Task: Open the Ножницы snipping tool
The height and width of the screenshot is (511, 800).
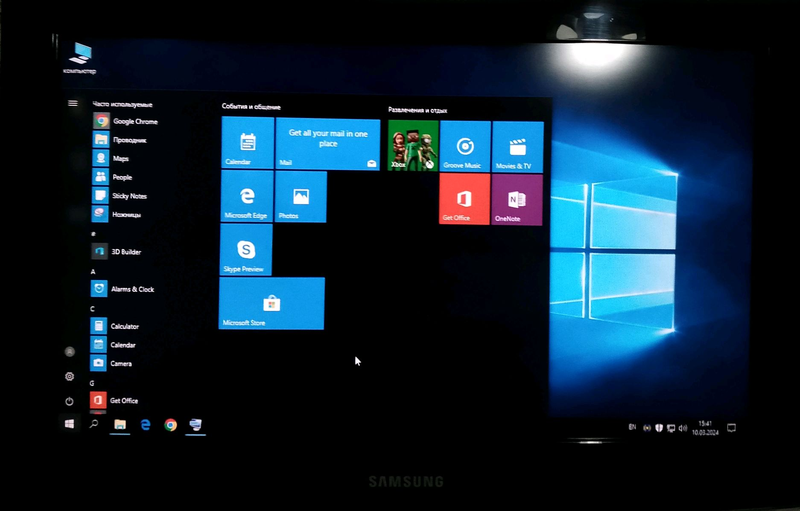Action: 117,214
